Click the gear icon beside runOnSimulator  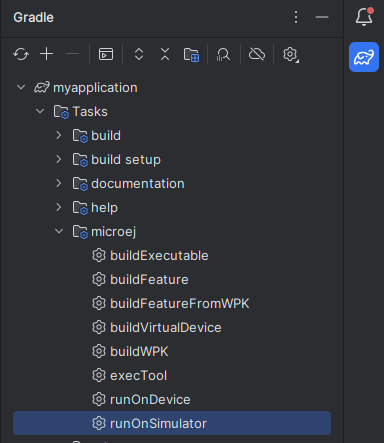(x=99, y=423)
